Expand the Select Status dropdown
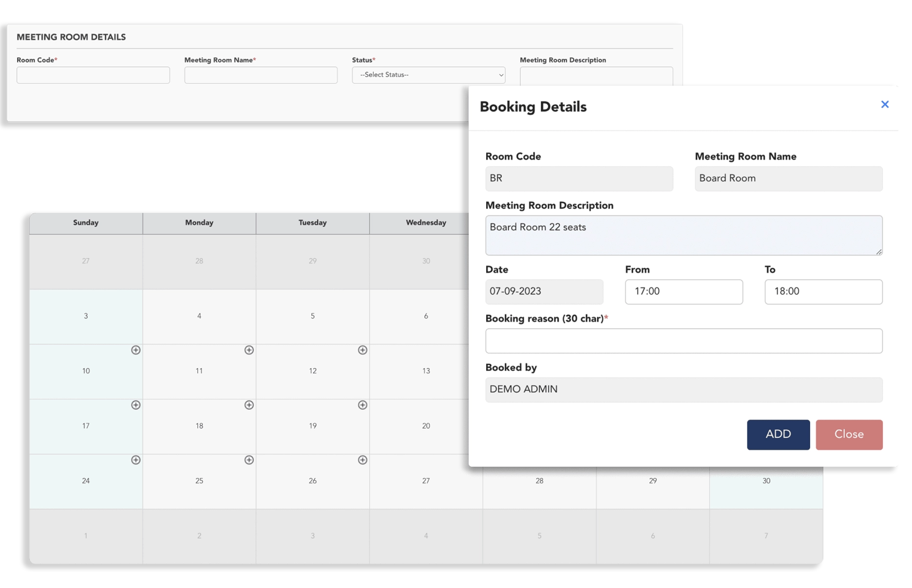The image size is (912, 588). [x=428, y=75]
